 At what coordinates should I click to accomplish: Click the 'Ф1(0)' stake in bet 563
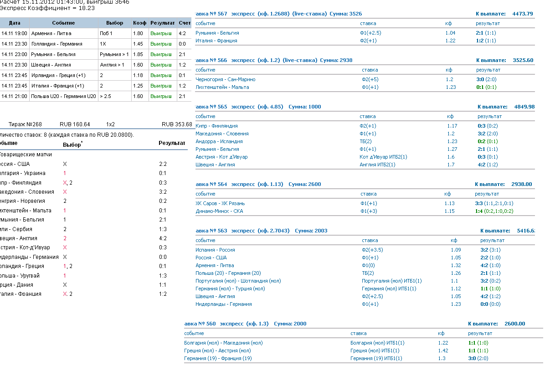[368, 265]
